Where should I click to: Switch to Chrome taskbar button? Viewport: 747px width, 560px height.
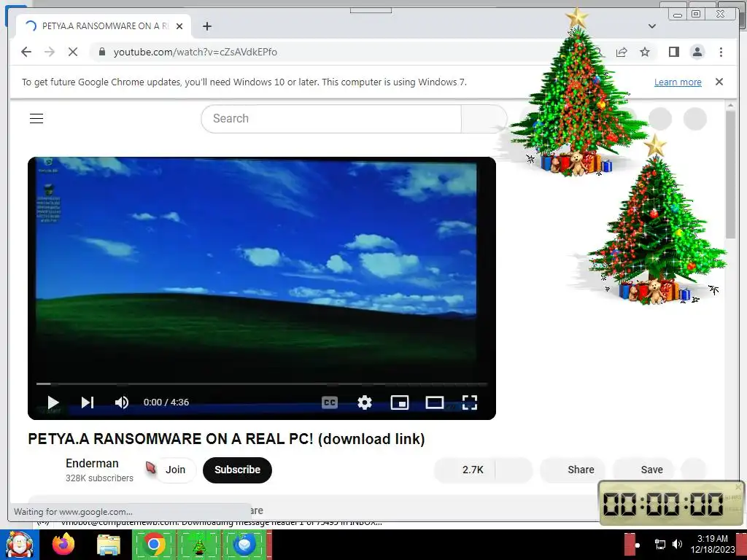[x=154, y=545]
